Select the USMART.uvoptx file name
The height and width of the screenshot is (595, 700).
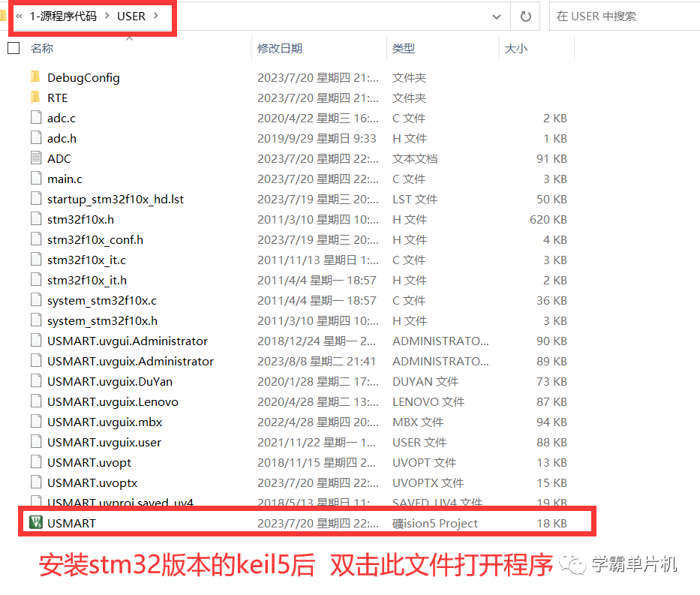pos(92,482)
